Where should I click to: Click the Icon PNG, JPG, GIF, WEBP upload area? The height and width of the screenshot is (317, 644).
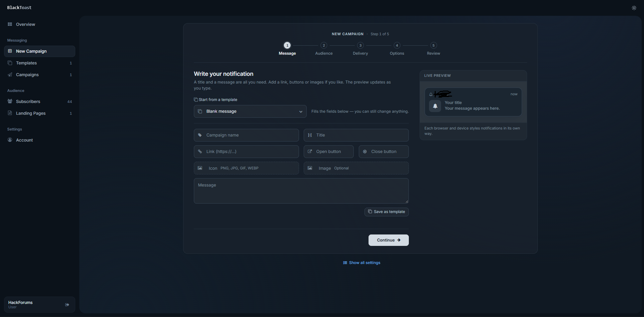click(246, 168)
